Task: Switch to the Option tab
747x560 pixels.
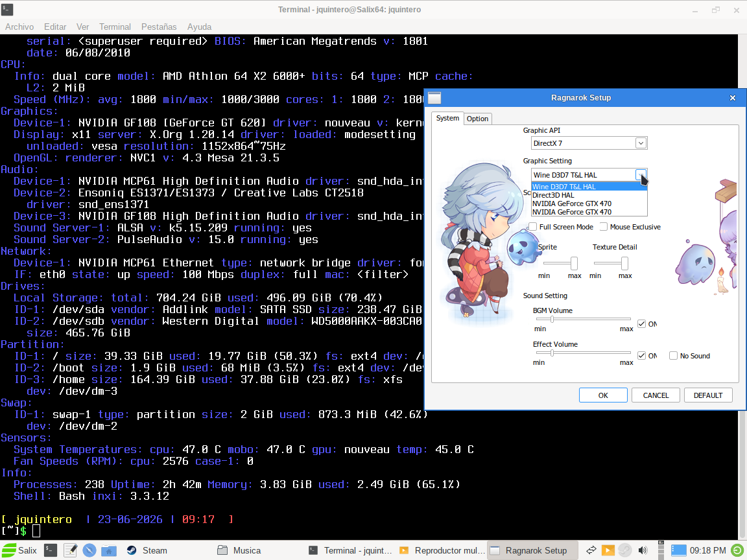Action: click(x=477, y=119)
